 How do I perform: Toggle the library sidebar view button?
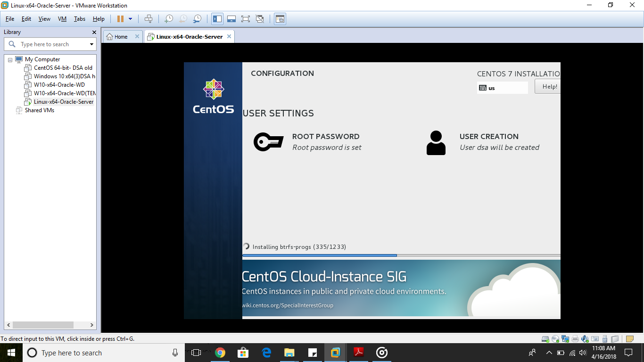[217, 19]
